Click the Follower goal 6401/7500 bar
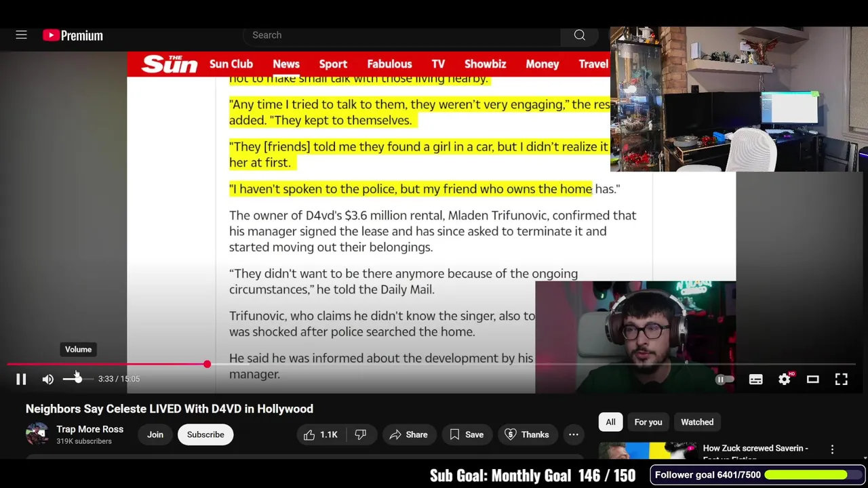Screen dimensions: 868x488 pyautogui.click(x=758, y=475)
